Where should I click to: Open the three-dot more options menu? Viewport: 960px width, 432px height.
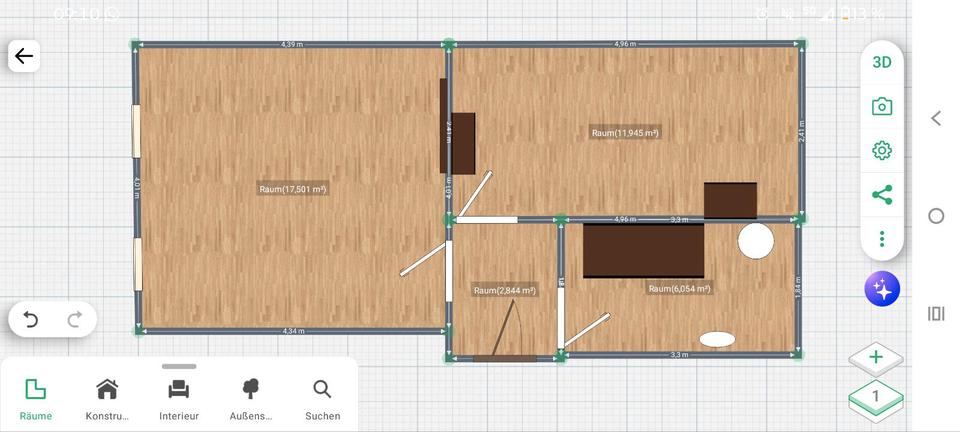tap(881, 239)
